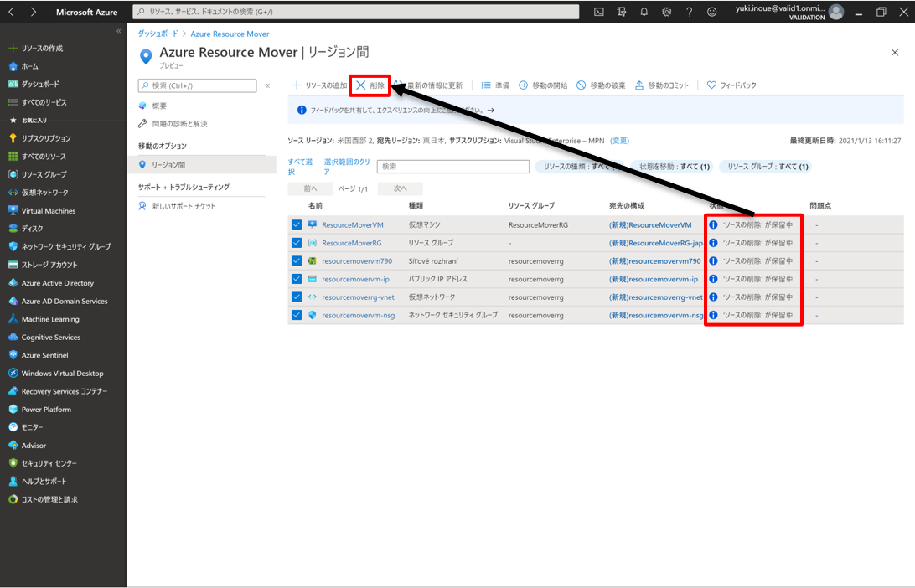The width and height of the screenshot is (915, 588).
Task: Uncheck the ResourceMoverRG row checkbox
Action: tap(297, 243)
